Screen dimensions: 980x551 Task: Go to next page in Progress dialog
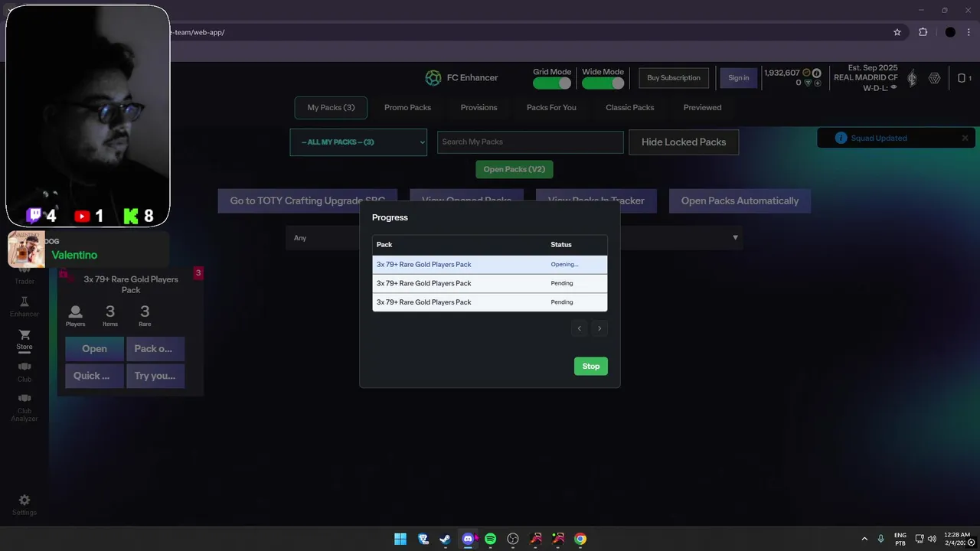[x=599, y=328]
